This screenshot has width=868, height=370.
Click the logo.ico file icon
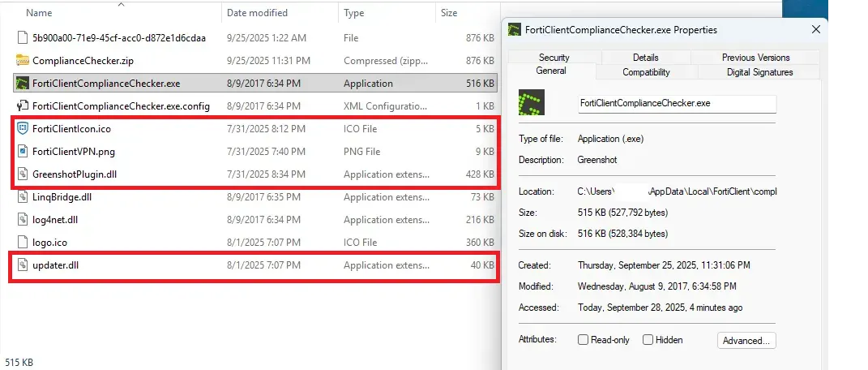pos(23,242)
